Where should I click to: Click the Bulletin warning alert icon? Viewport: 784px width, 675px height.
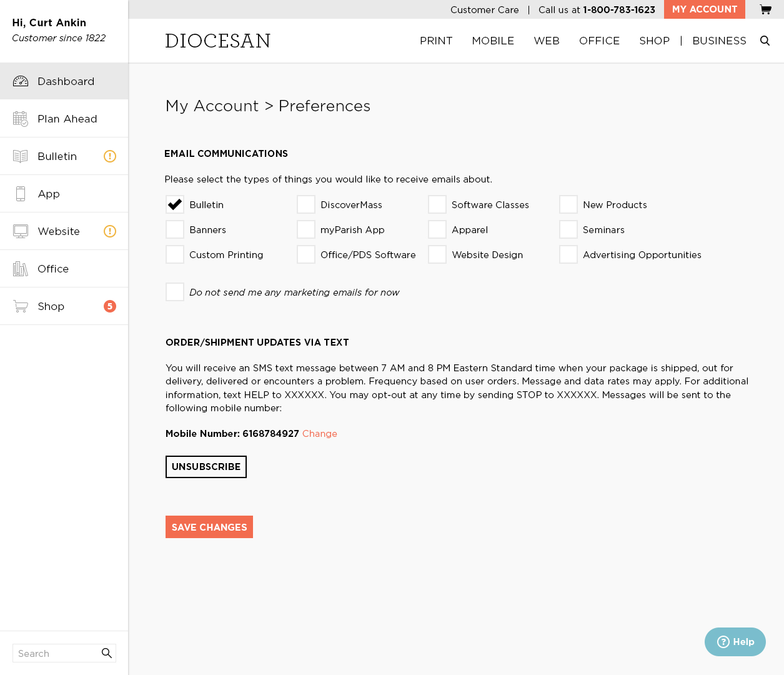pyautogui.click(x=110, y=156)
